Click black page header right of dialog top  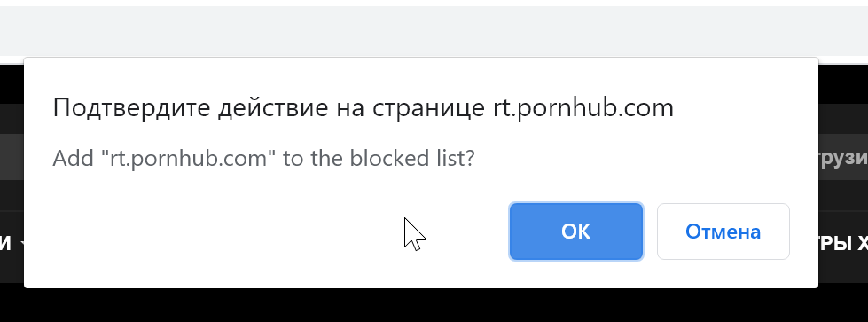[843, 83]
